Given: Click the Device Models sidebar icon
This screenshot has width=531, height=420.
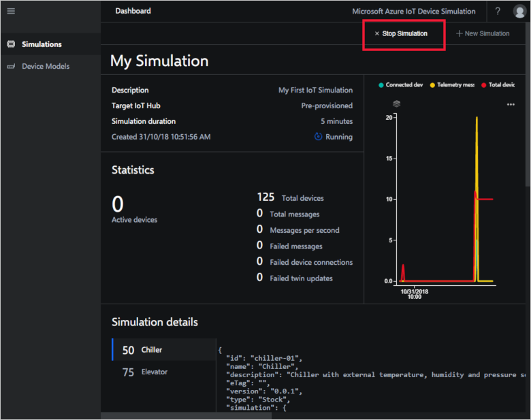Looking at the screenshot, I should click(x=11, y=67).
